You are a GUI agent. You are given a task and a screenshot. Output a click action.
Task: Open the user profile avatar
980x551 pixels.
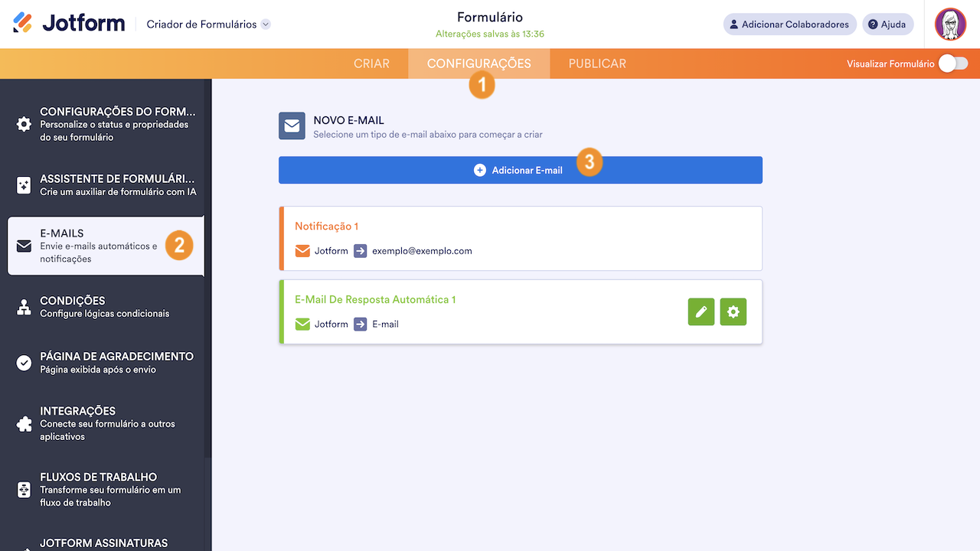point(950,24)
